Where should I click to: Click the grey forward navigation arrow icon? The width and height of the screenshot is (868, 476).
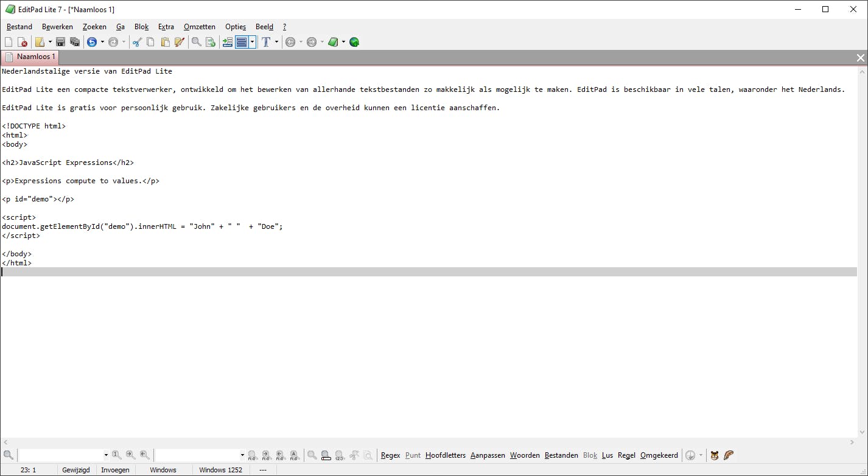(x=312, y=42)
